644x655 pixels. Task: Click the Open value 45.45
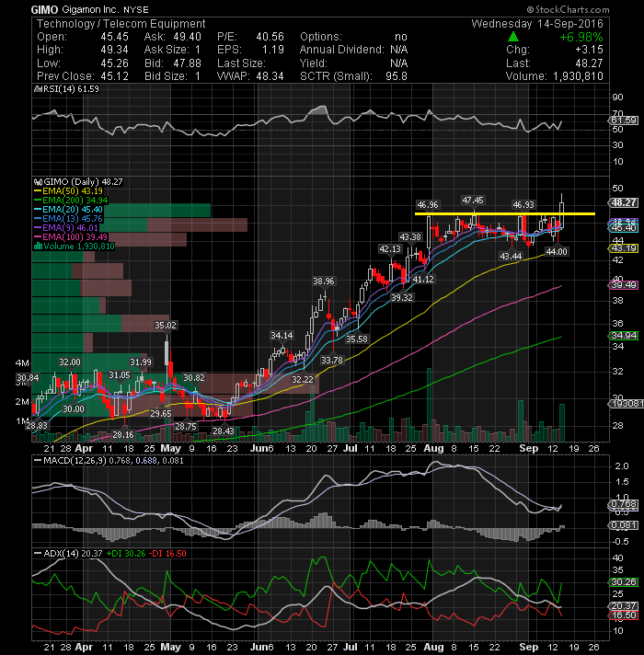coord(114,37)
